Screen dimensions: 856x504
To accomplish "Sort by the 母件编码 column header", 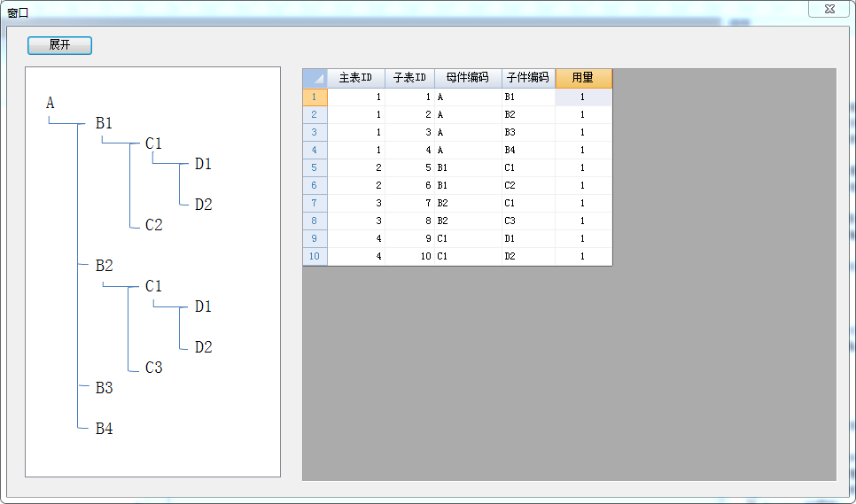I will point(468,78).
